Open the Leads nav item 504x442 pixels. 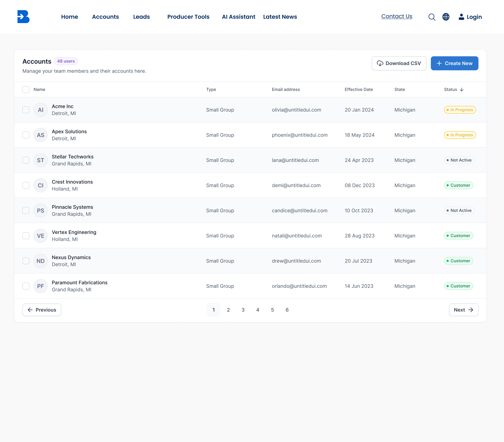pos(142,17)
